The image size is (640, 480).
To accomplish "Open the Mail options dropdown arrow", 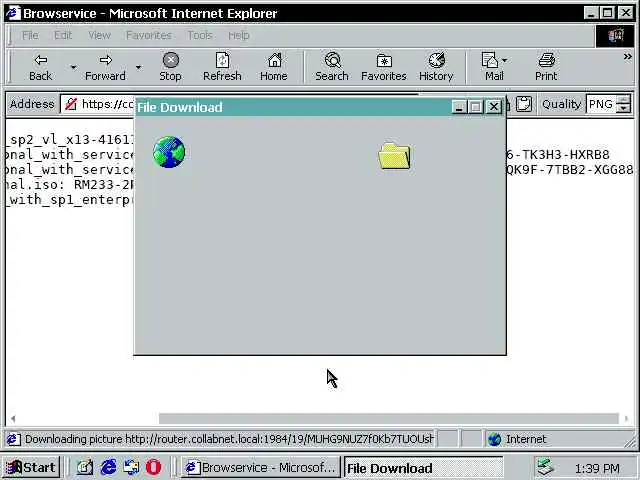I will point(505,60).
